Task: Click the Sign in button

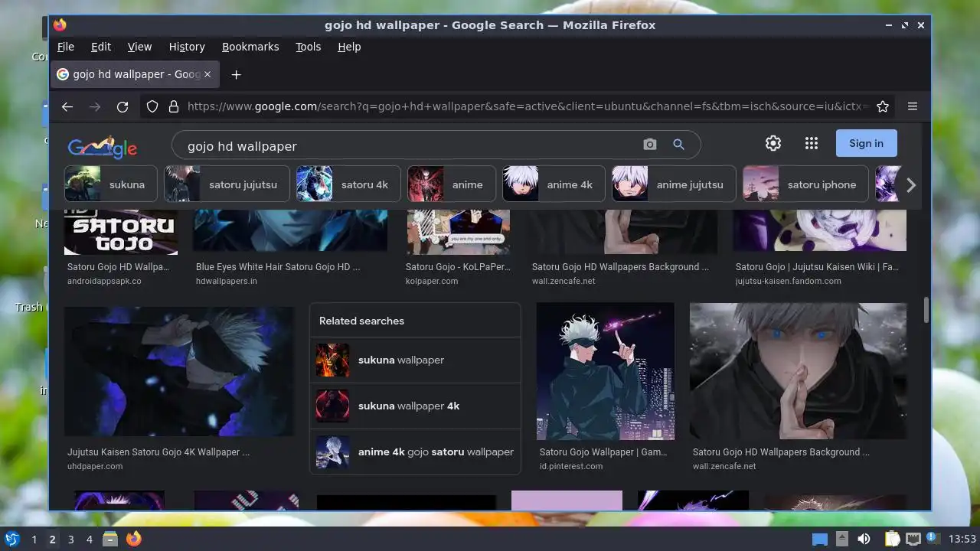Action: pyautogui.click(x=866, y=143)
